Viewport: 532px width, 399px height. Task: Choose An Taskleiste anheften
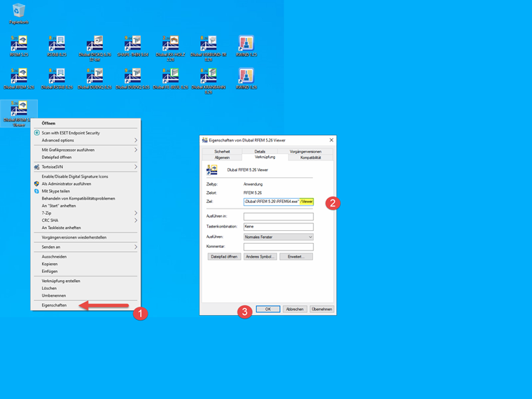(85, 227)
